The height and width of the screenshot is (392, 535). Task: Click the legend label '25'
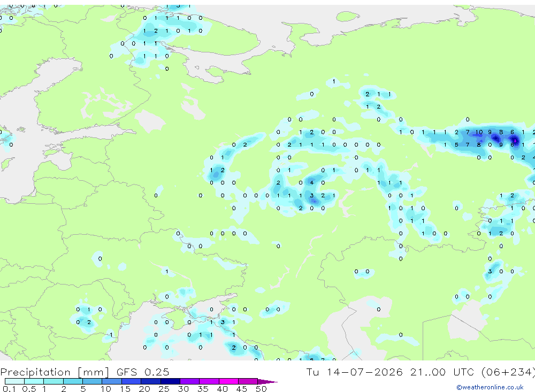164,389
